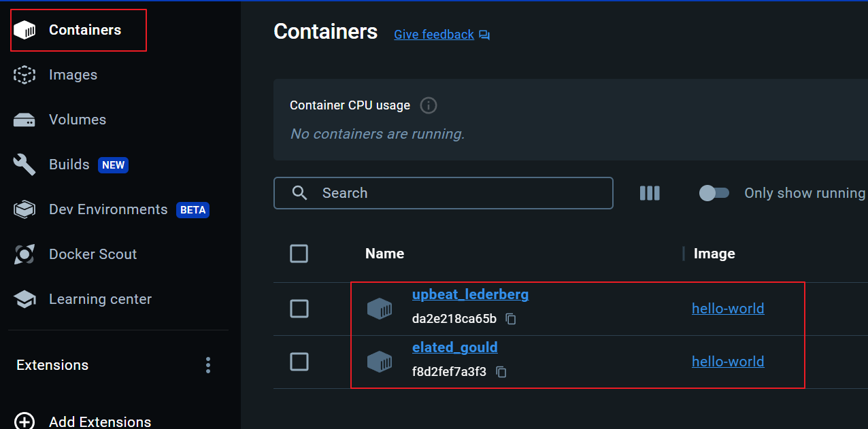Screen dimensions: 868x429
Task: Check the select-all containers checkbox
Action: coord(299,253)
